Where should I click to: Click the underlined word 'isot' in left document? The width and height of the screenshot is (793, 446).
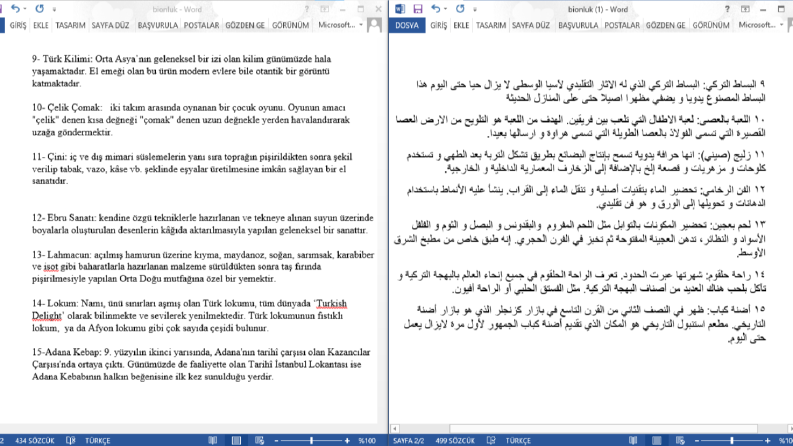tap(51, 266)
